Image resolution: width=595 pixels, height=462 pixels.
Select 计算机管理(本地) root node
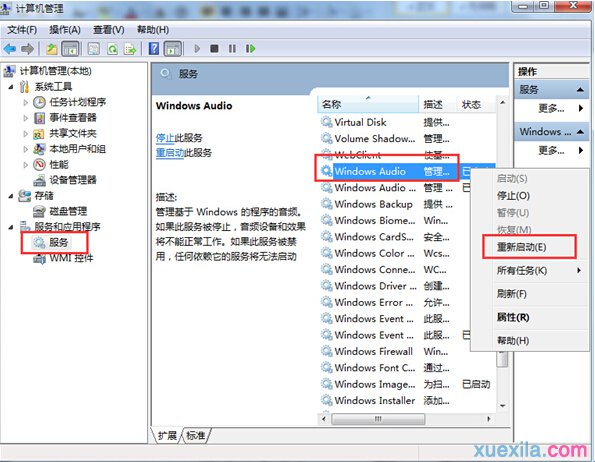[x=55, y=71]
